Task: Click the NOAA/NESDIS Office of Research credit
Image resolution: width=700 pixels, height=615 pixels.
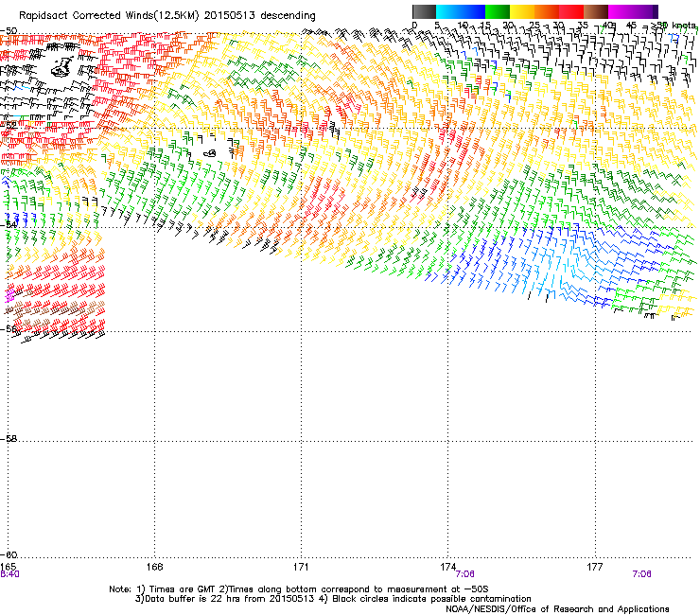Action: (x=557, y=609)
